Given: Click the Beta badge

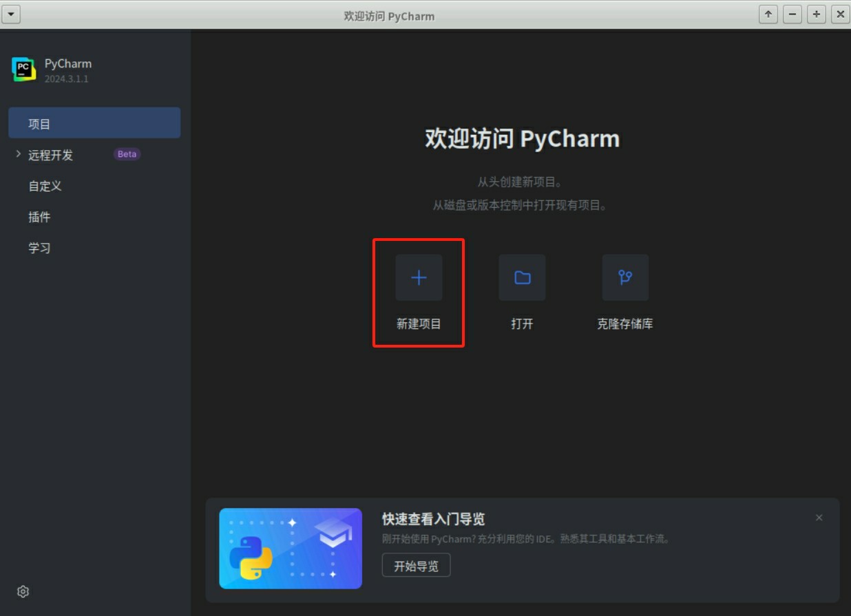Looking at the screenshot, I should (x=127, y=154).
